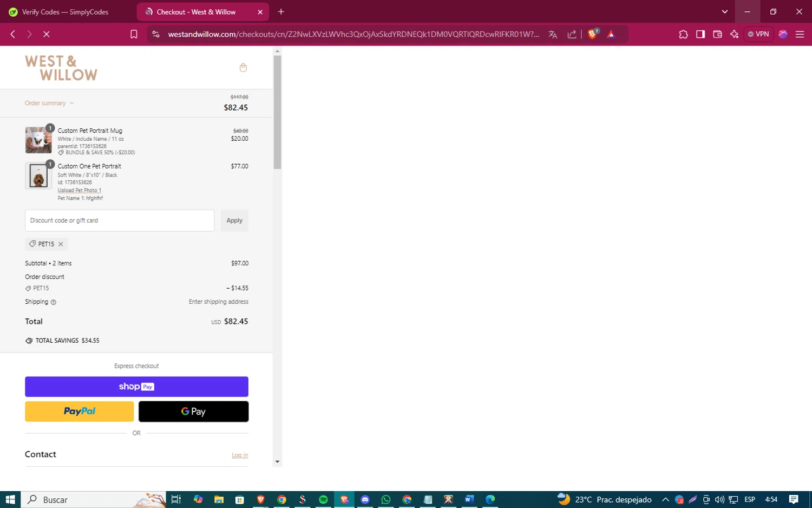The image size is (812, 508).
Task: Open WhatsApp from the taskbar
Action: (386, 499)
